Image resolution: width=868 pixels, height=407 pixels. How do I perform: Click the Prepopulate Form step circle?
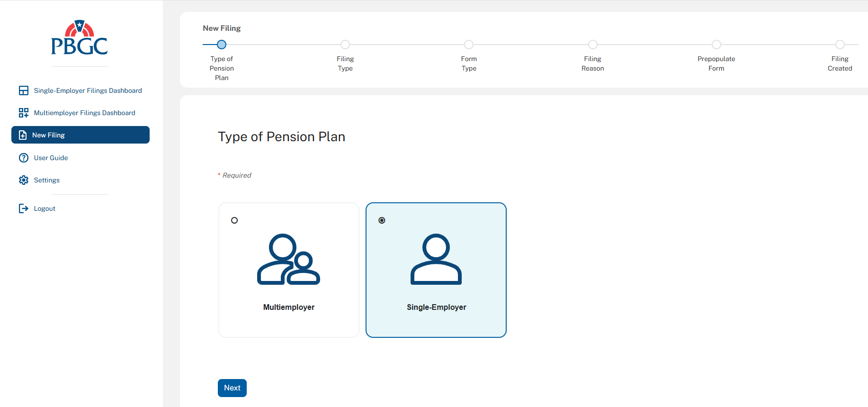pos(716,45)
